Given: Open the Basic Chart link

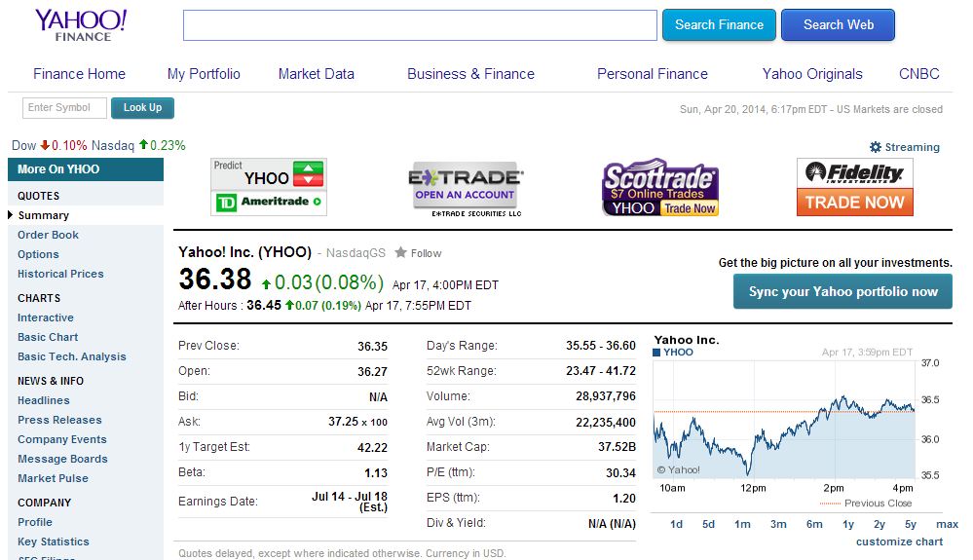Looking at the screenshot, I should pyautogui.click(x=48, y=337).
